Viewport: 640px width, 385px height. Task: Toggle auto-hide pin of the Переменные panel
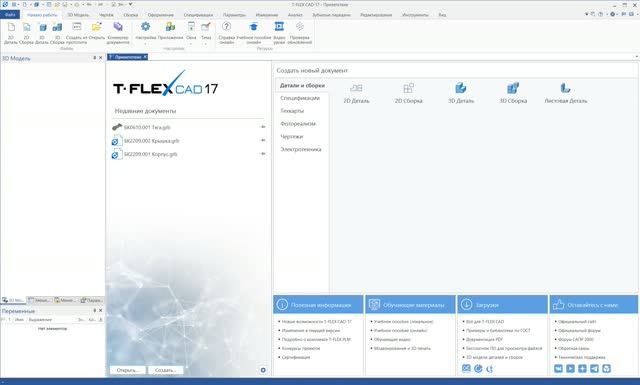(95, 311)
